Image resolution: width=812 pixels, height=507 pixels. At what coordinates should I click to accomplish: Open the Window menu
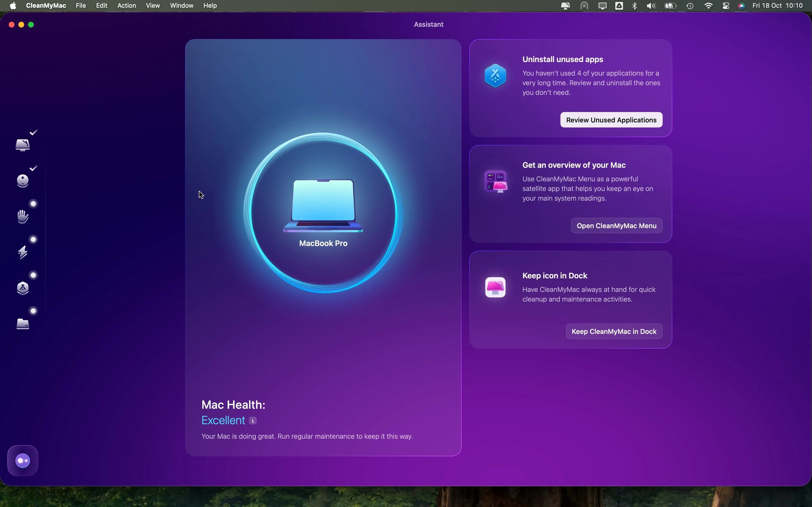(x=181, y=6)
